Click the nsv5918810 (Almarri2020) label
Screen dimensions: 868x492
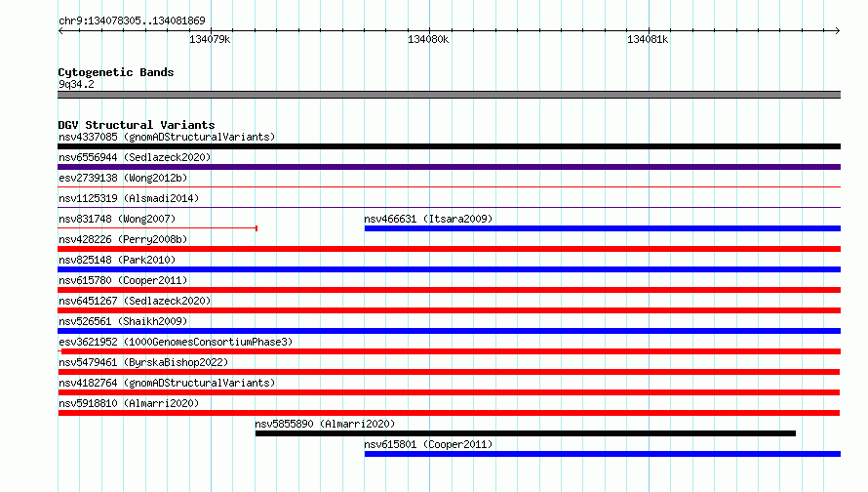[129, 403]
